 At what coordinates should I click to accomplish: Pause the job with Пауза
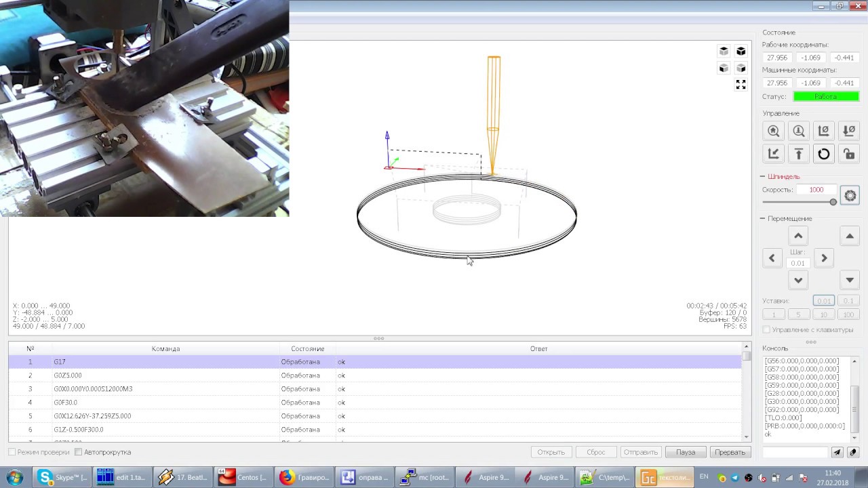pos(686,452)
